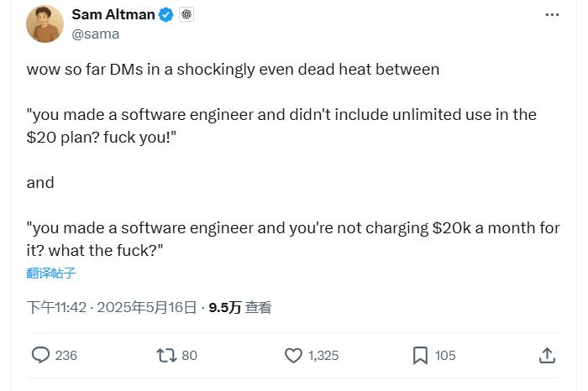Click the Sam Altman display name
Viewport: 588px width, 391px height.
[x=113, y=14]
